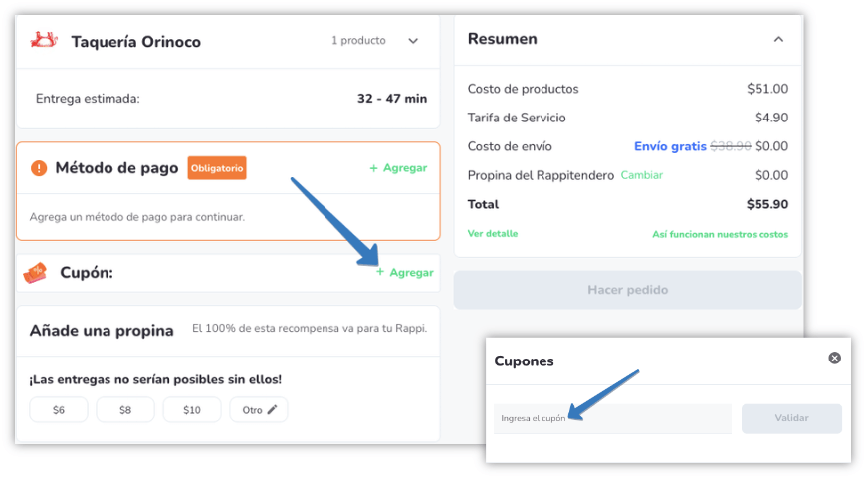The width and height of the screenshot is (868, 482).
Task: Click the Taquería Orinoco restaurant logo
Action: (x=44, y=40)
